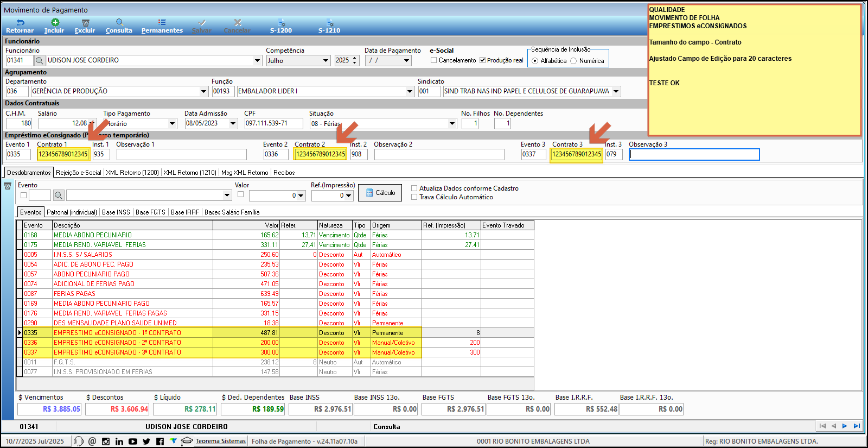The width and height of the screenshot is (868, 448).
Task: Go to next record navigation arrow
Action: pyautogui.click(x=845, y=426)
